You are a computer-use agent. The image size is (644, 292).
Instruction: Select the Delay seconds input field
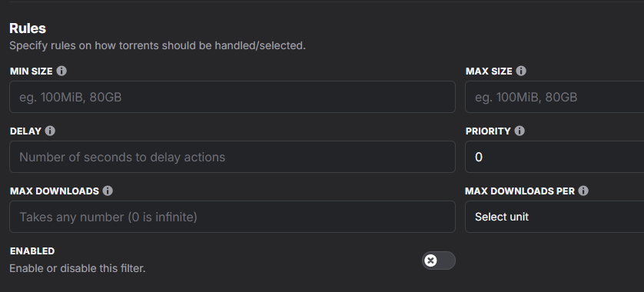coord(232,157)
